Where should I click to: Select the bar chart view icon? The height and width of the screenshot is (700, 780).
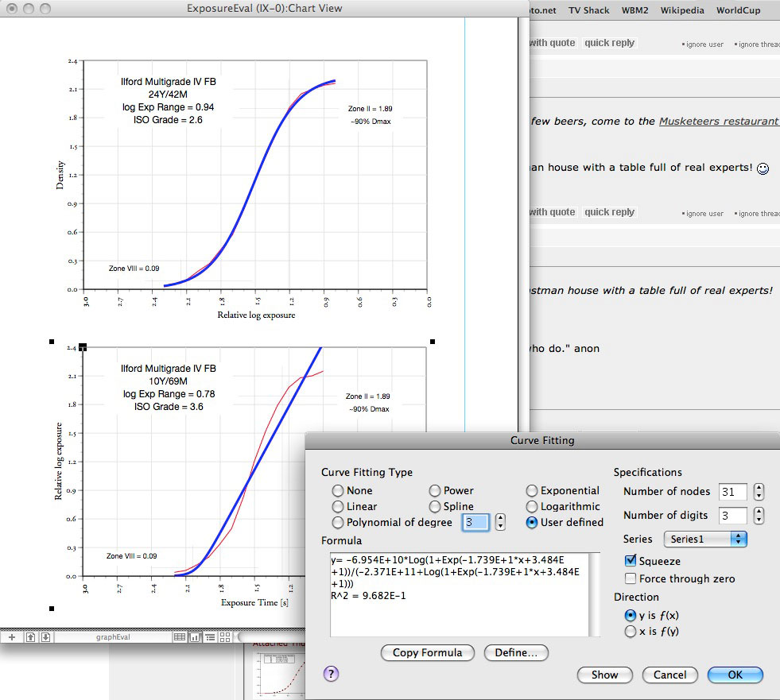point(195,637)
